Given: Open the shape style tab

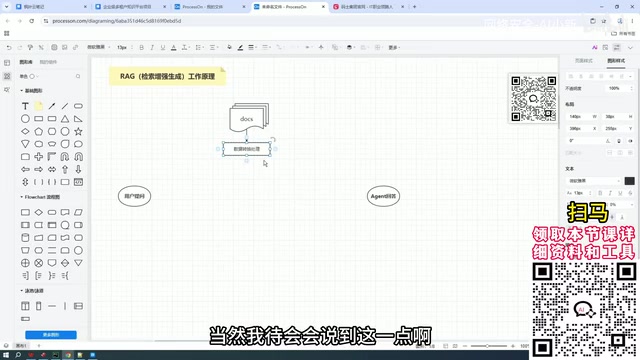Looking at the screenshot, I should (x=616, y=61).
